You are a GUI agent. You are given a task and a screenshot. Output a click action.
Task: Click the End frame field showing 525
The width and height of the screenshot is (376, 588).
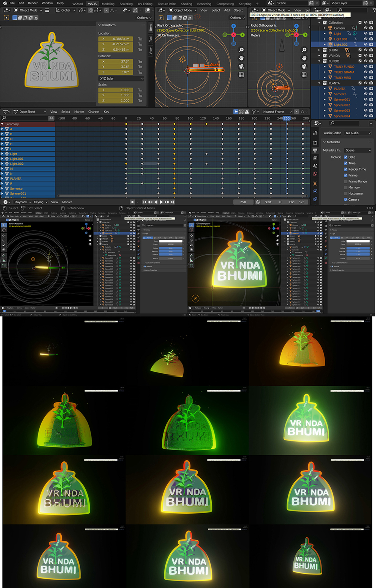(x=297, y=202)
